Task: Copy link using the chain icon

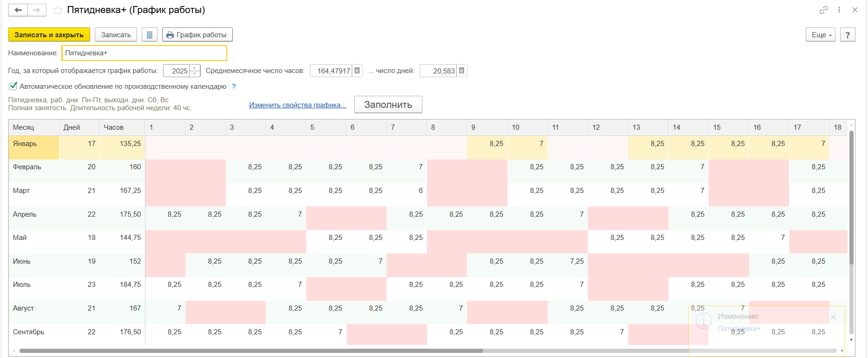Action: pyautogui.click(x=823, y=10)
